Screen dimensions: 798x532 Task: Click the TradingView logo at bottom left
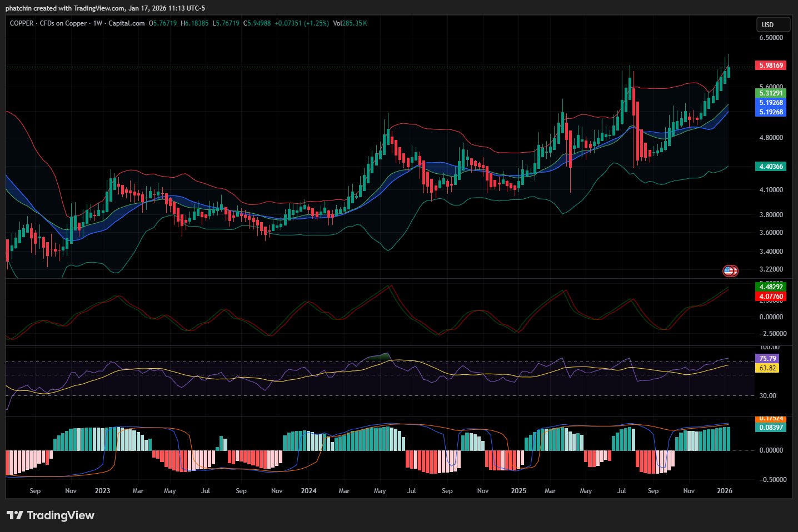pyautogui.click(x=51, y=515)
